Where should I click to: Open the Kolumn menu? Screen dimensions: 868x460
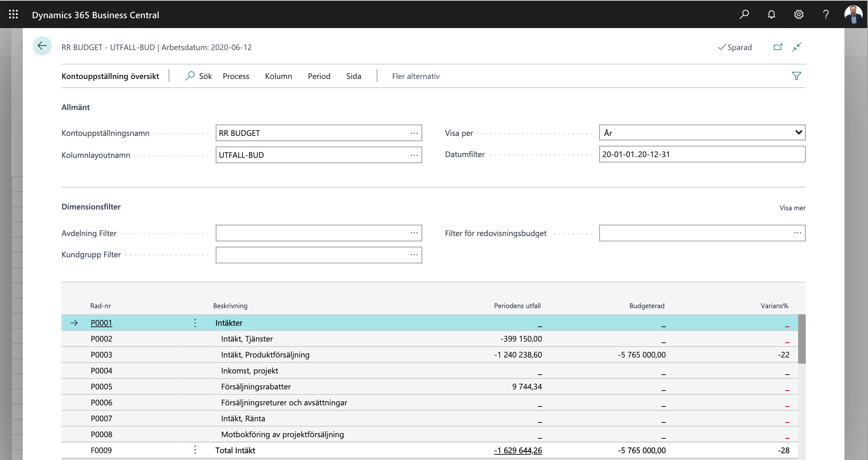click(x=278, y=76)
